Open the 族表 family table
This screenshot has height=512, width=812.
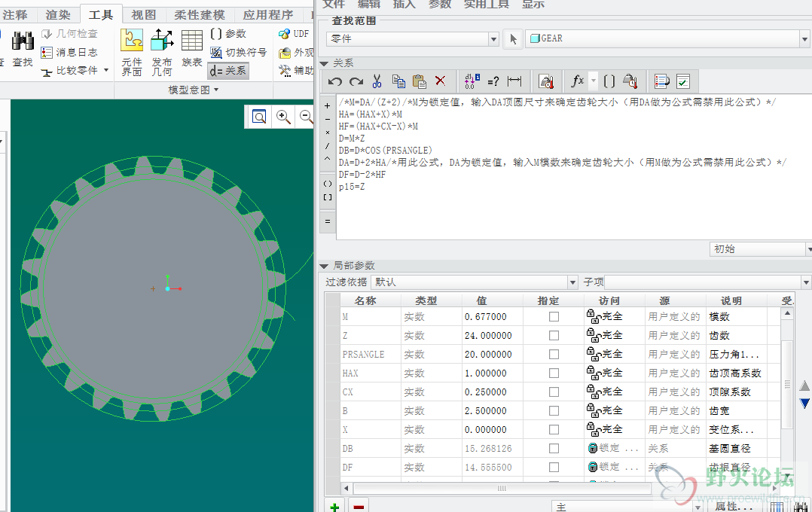[191, 48]
